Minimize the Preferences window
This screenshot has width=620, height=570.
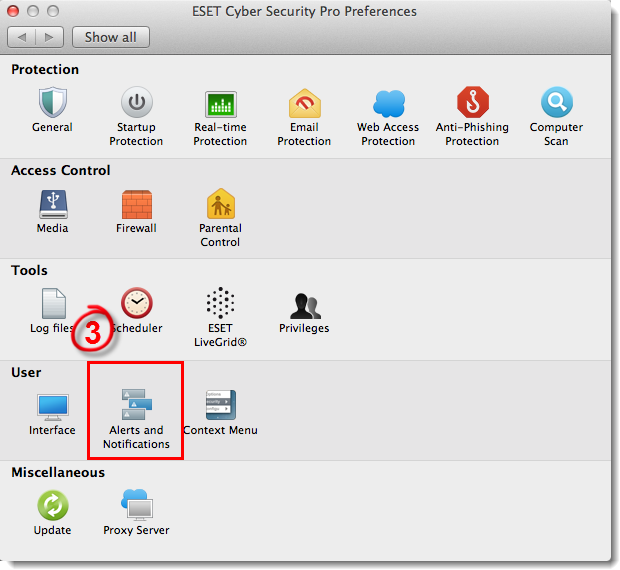33,11
